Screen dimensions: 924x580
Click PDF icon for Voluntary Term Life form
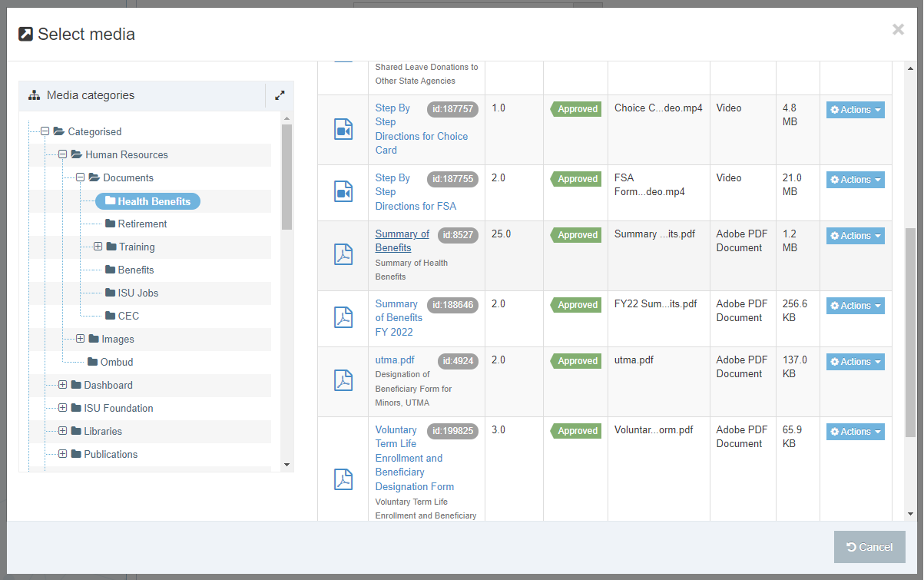343,479
